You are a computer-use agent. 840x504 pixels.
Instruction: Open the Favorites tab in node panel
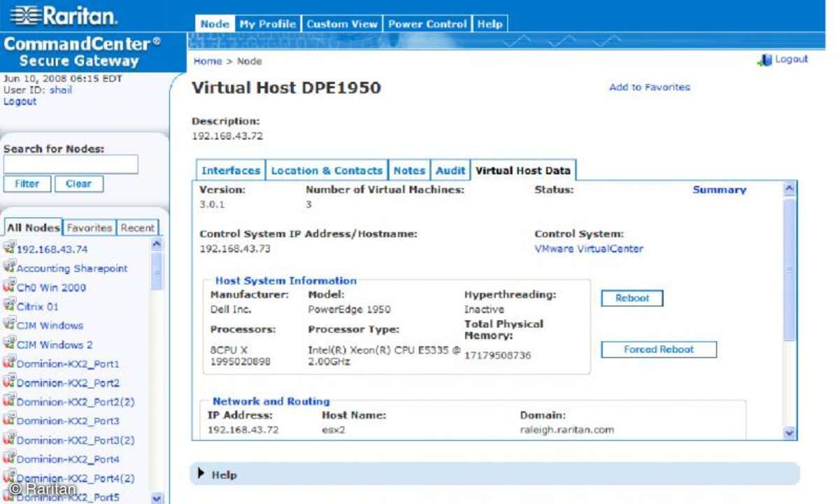90,227
